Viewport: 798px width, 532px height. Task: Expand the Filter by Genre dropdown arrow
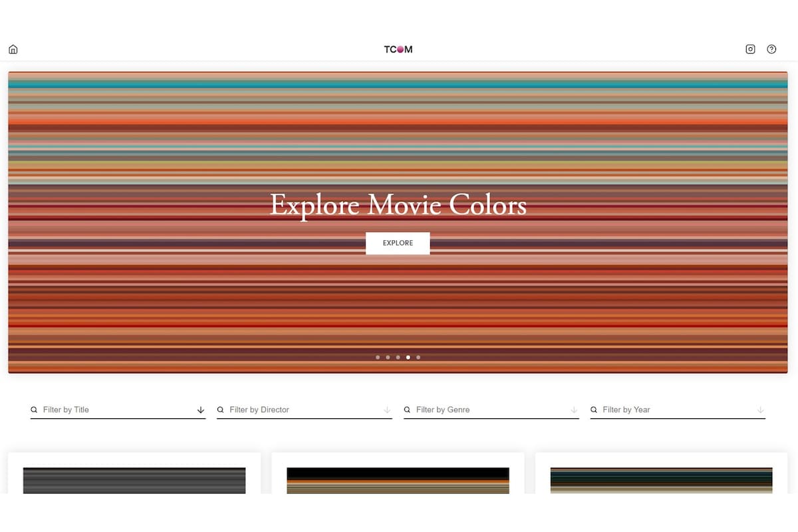[574, 410]
